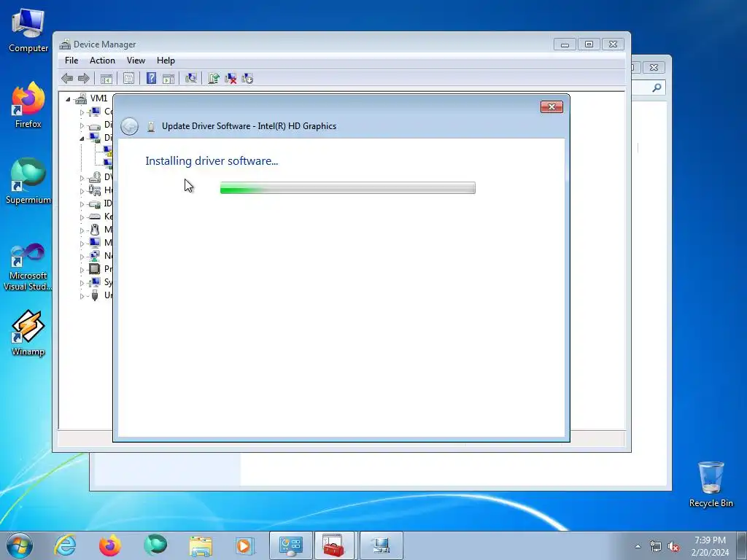Viewport: 747px width, 560px height.
Task: Select the DVD drive category icon in tree
Action: click(95, 177)
